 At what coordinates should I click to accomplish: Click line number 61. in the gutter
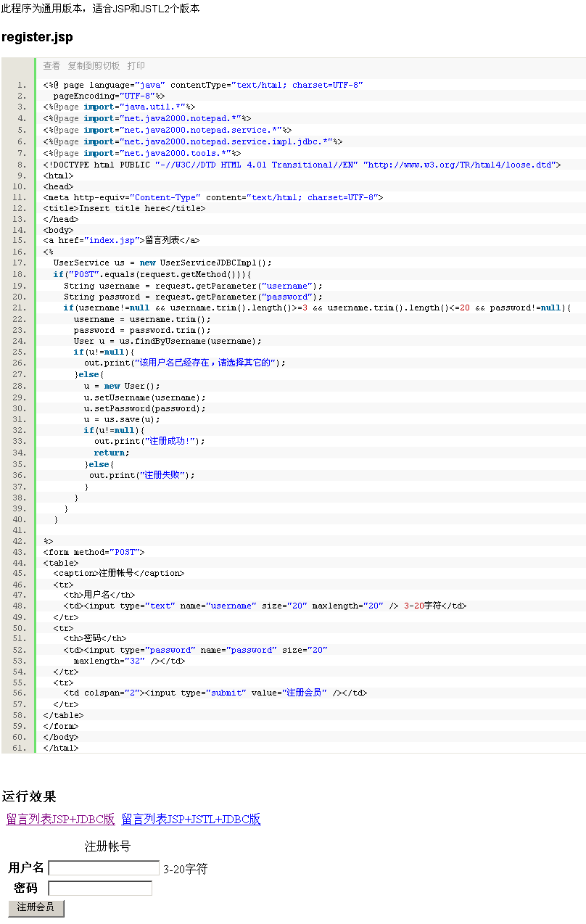click(20, 748)
